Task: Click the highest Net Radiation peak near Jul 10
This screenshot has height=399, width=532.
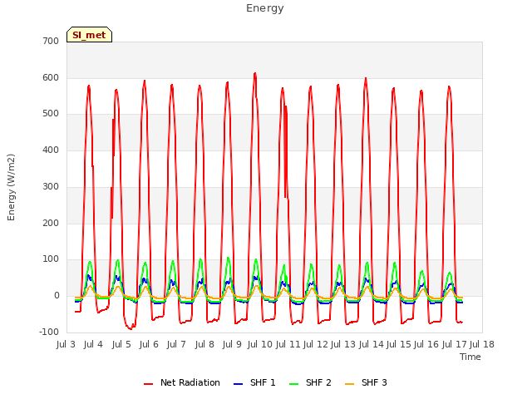Action: [x=255, y=73]
